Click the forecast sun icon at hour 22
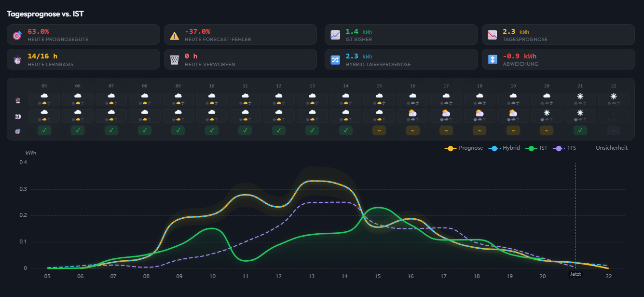This screenshot has width=644, height=297. point(614,97)
